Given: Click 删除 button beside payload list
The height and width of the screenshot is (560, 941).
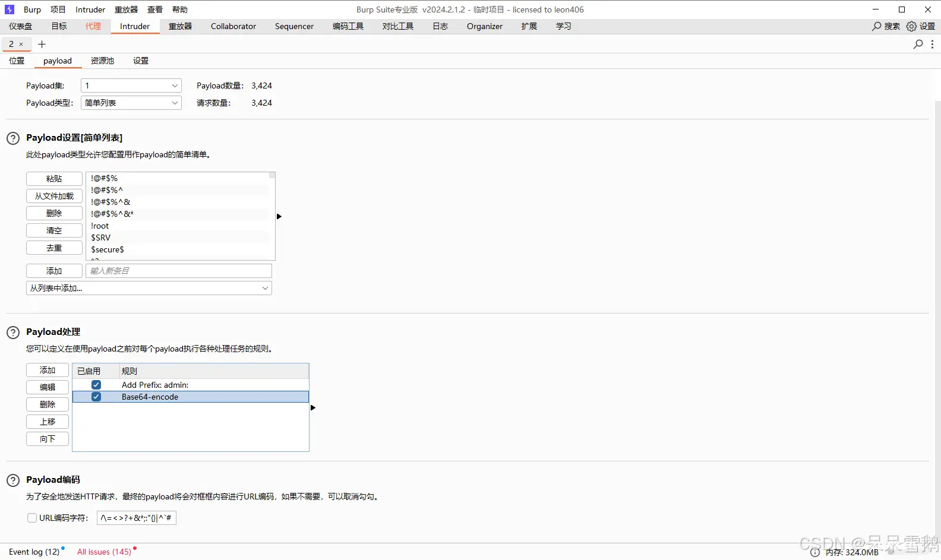Looking at the screenshot, I should (54, 213).
